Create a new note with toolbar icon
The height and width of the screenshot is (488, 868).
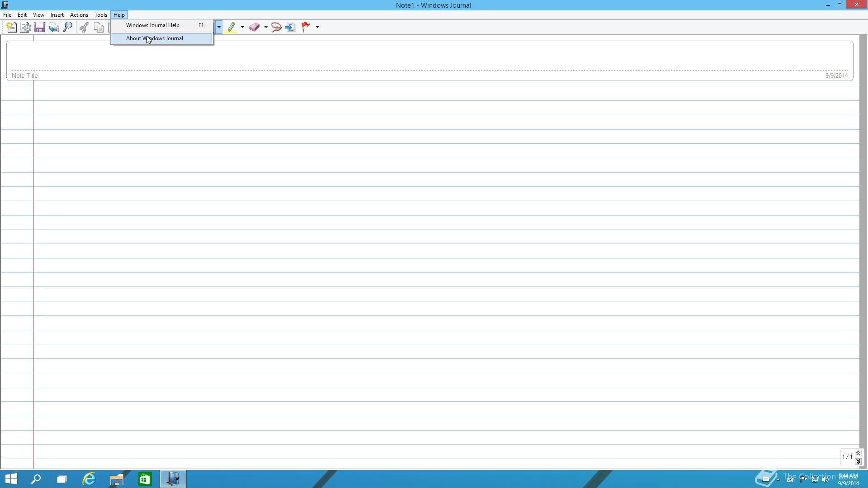[x=12, y=27]
